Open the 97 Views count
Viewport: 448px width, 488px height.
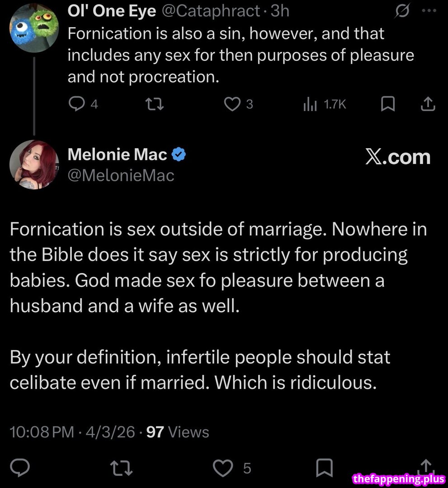178,432
